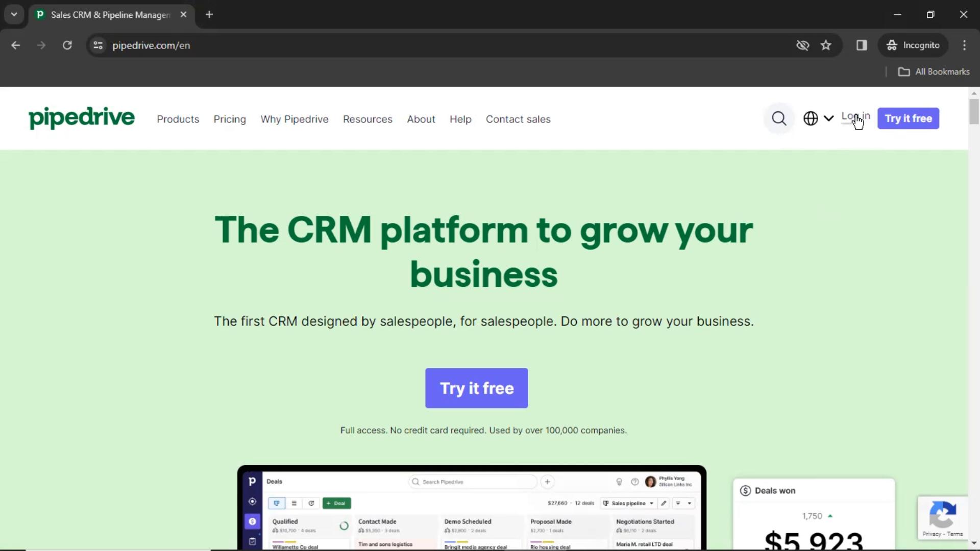Screen dimensions: 980x551
Task: Expand the language selector dropdown
Action: [x=818, y=118]
